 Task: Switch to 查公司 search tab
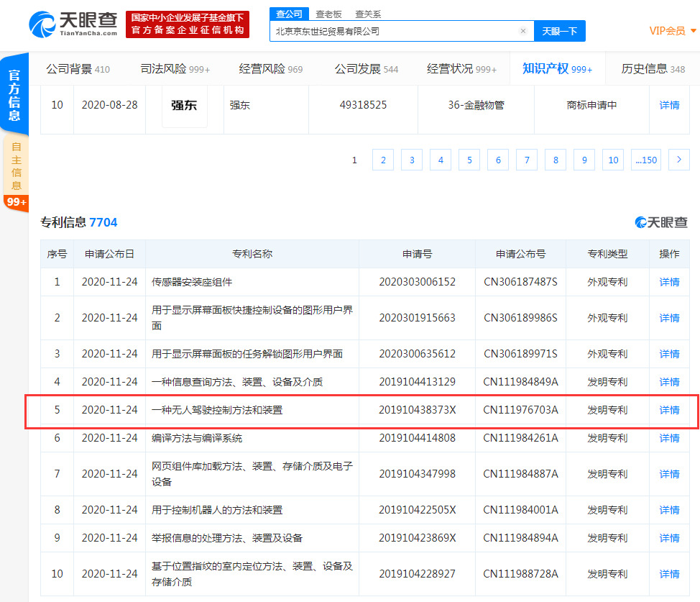(x=289, y=14)
